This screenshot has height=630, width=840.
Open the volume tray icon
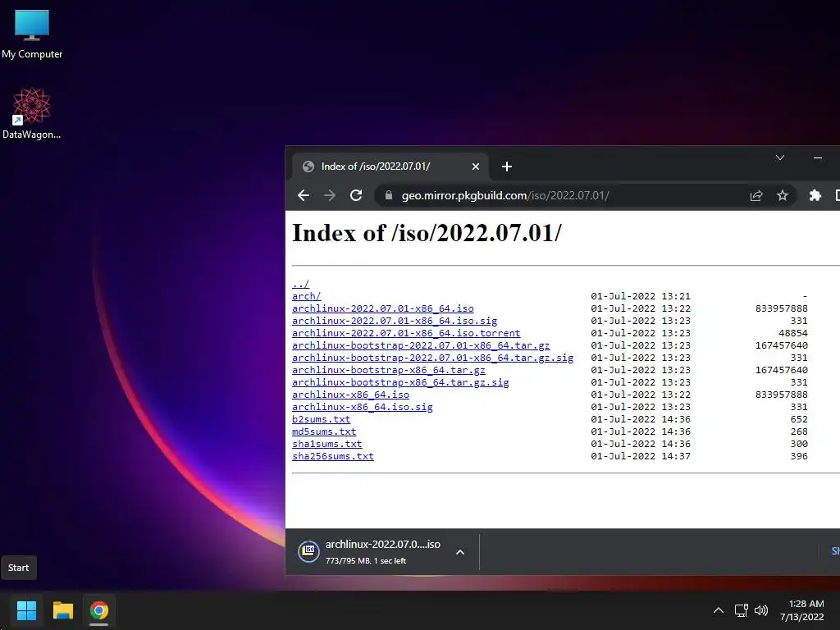[x=760, y=610]
